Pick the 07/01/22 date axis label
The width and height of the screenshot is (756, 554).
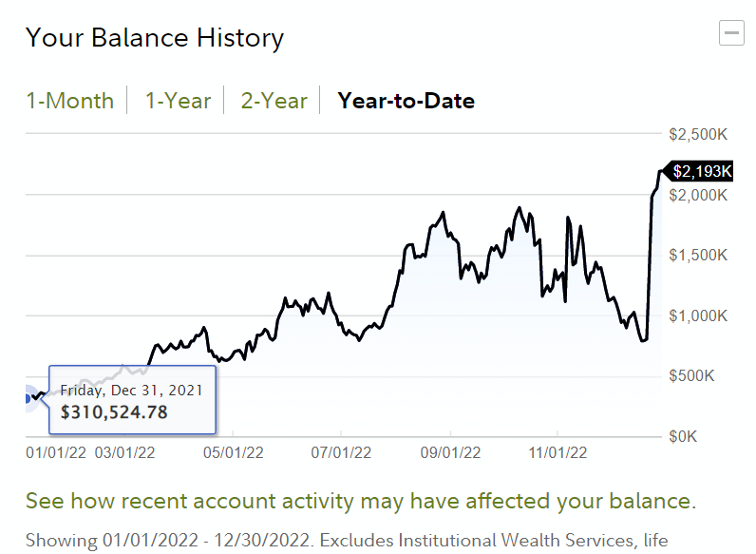(x=341, y=452)
